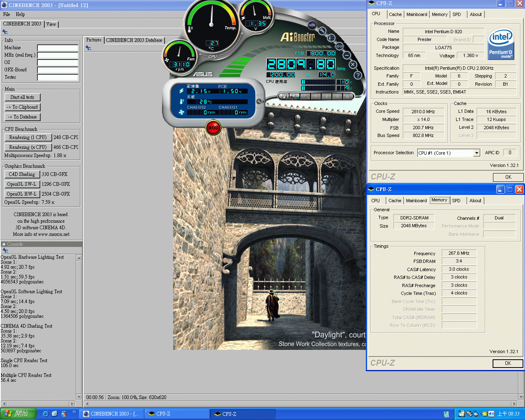Open File menu in CINEBENCH

click(7, 14)
